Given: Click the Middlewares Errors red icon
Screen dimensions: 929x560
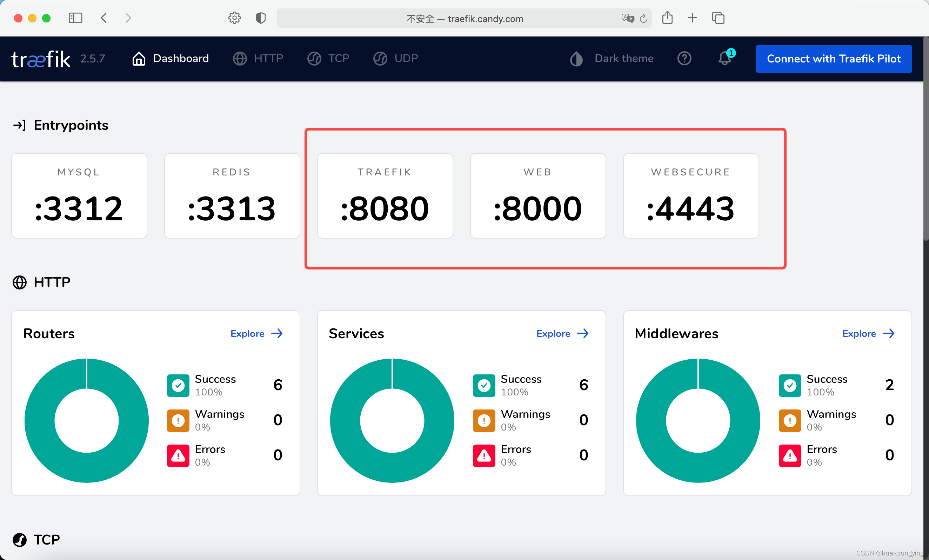Looking at the screenshot, I should click(x=790, y=455).
